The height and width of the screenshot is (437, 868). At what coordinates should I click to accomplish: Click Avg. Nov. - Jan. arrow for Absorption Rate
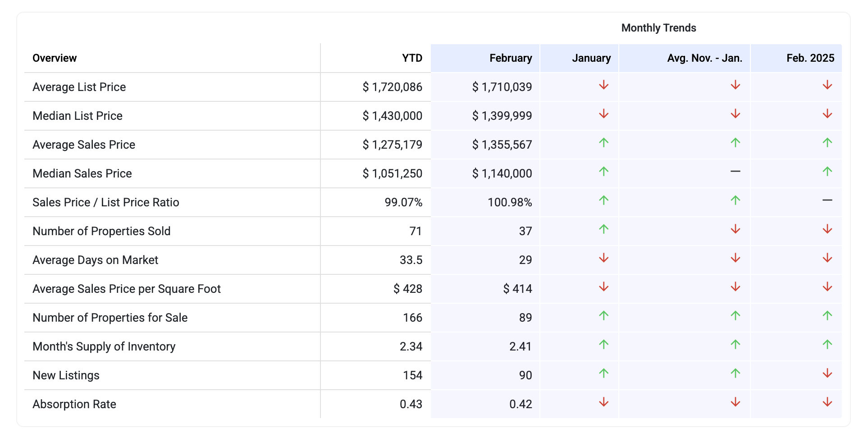(x=735, y=402)
